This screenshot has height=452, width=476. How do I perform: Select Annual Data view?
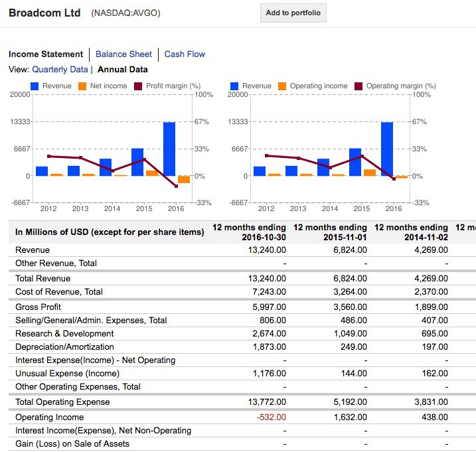pyautogui.click(x=123, y=70)
